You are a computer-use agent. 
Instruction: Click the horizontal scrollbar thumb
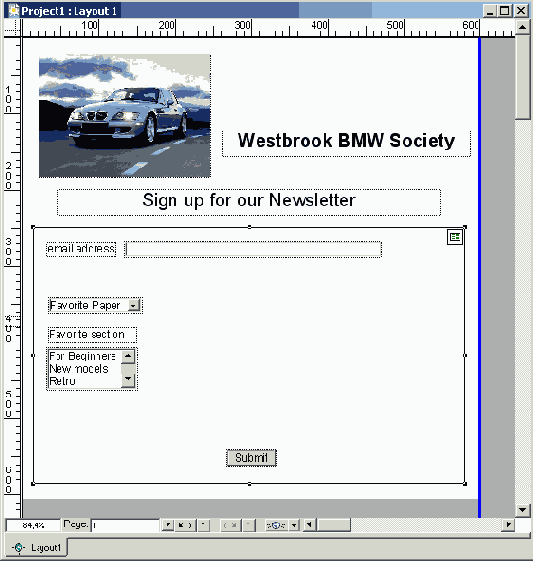(x=334, y=525)
